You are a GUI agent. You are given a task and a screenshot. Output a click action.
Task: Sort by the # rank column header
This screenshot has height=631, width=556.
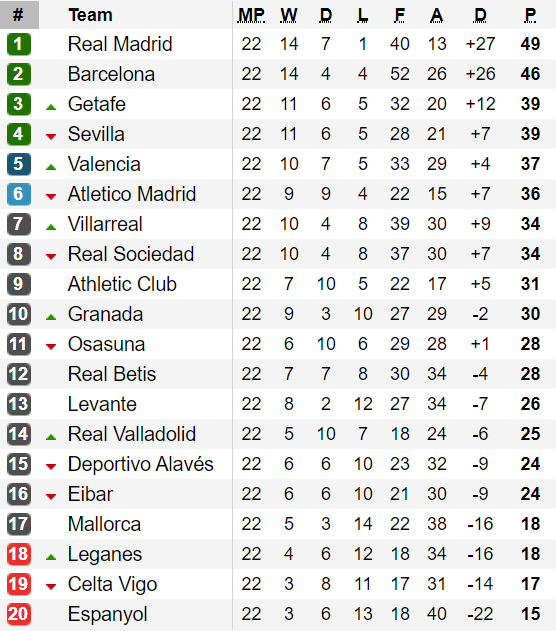click(19, 14)
